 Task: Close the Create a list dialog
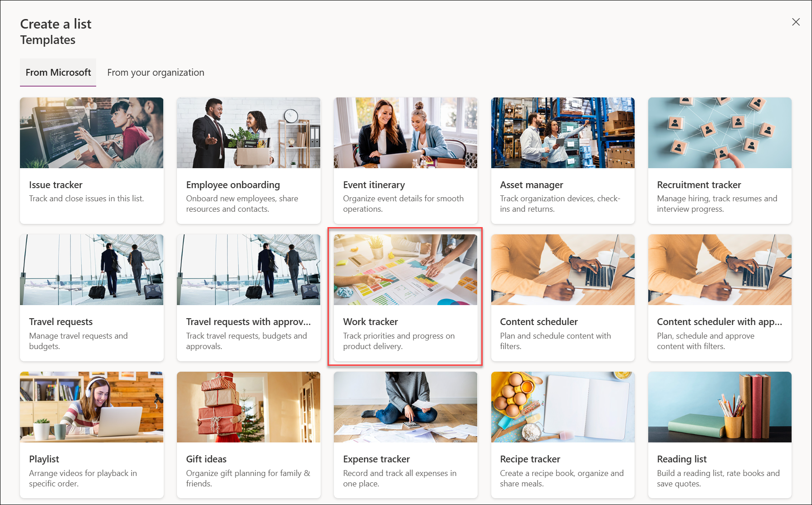tap(796, 22)
